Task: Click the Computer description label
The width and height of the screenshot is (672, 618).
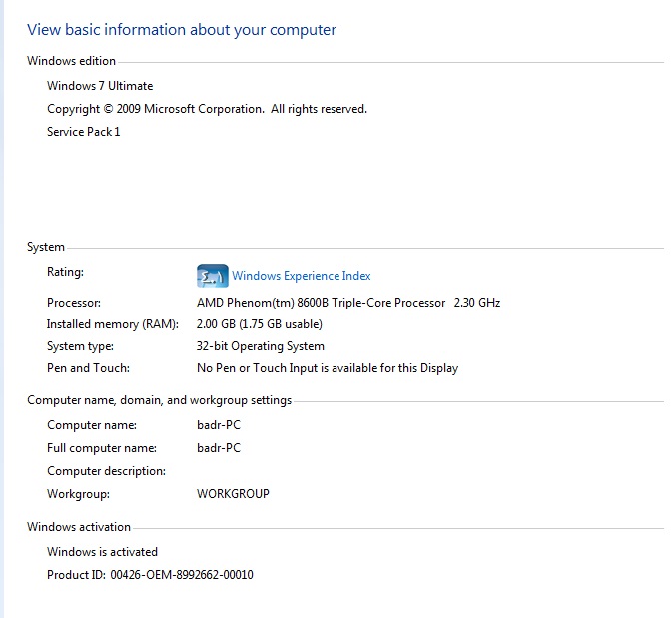Action: 106,471
